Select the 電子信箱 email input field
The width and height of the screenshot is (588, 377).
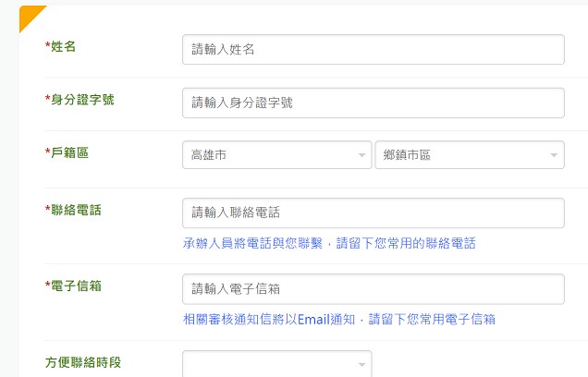click(x=373, y=289)
